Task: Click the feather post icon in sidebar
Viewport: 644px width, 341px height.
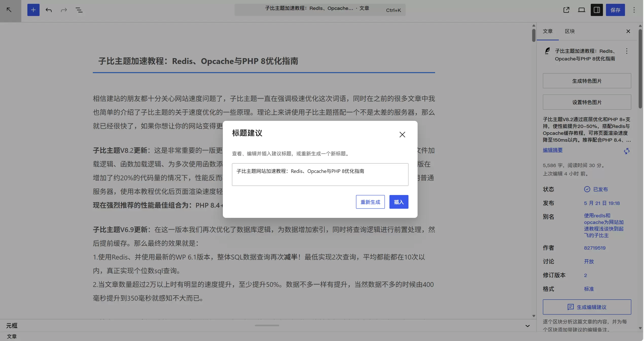Action: pyautogui.click(x=547, y=51)
